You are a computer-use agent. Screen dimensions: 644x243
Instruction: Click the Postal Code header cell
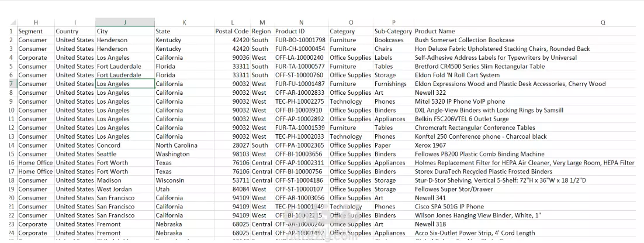[232, 31]
